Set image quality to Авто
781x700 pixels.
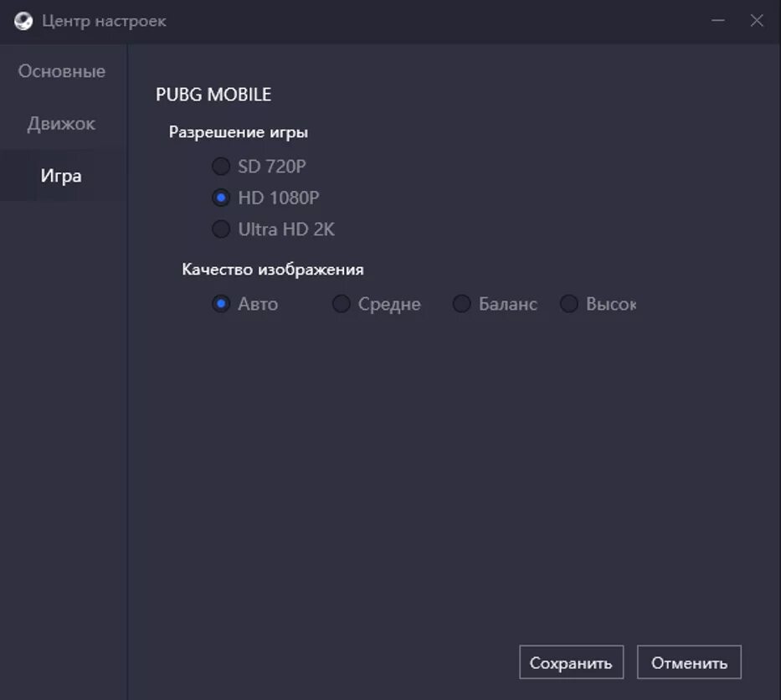(221, 304)
